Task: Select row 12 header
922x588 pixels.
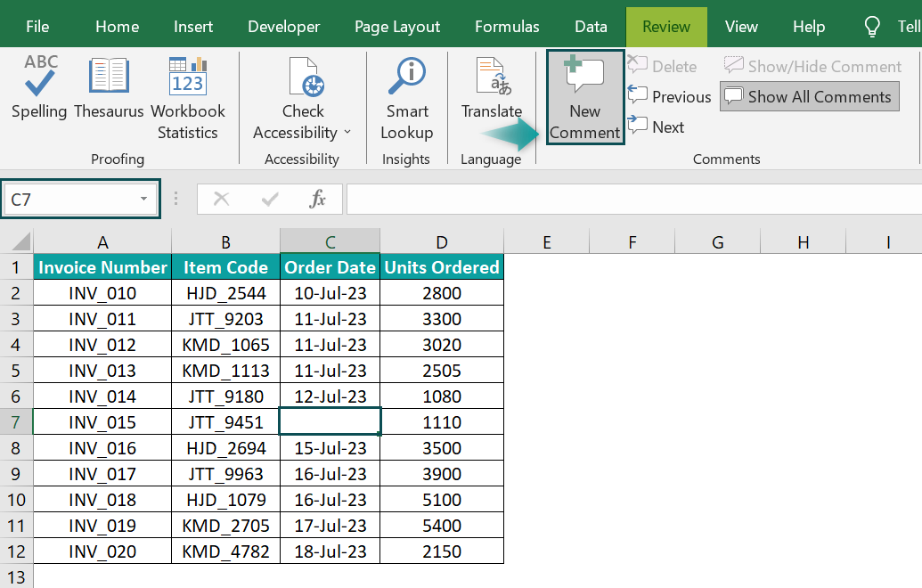Action: pyautogui.click(x=16, y=551)
